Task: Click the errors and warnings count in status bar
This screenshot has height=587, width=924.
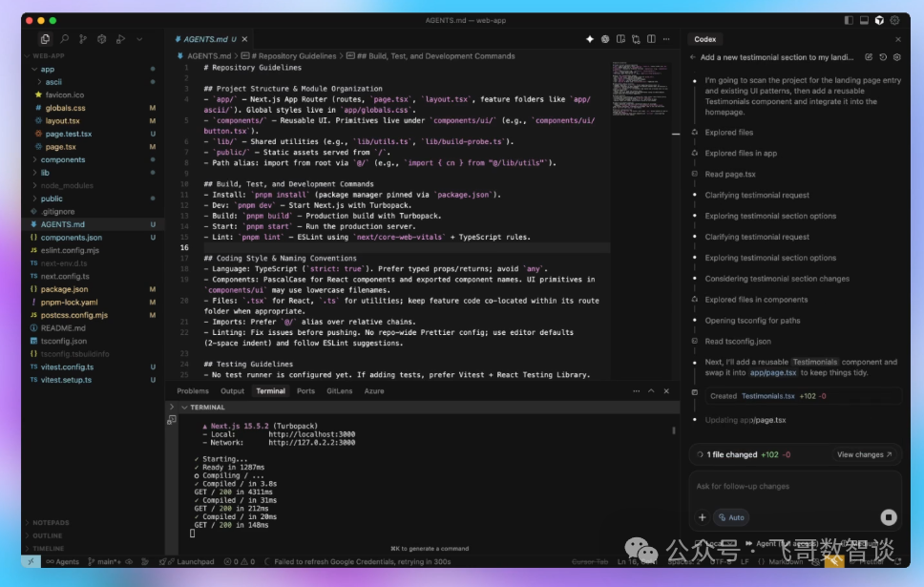Action: pyautogui.click(x=240, y=562)
